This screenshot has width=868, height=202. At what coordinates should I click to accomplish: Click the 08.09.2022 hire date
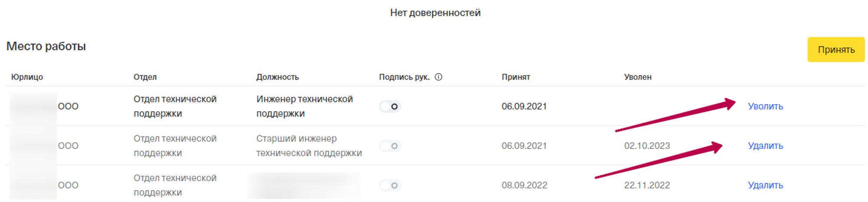point(524,186)
